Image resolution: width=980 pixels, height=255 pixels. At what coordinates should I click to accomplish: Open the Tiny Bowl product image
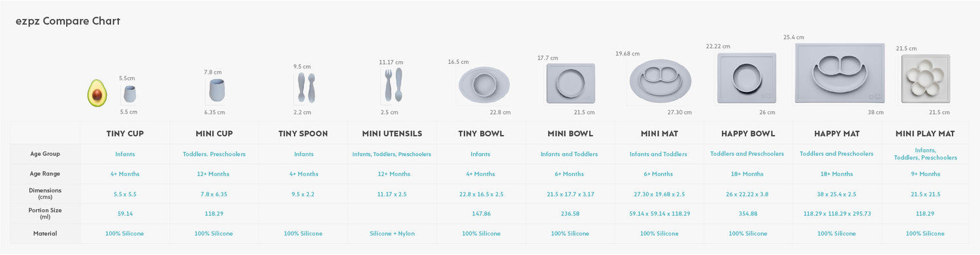(x=484, y=85)
